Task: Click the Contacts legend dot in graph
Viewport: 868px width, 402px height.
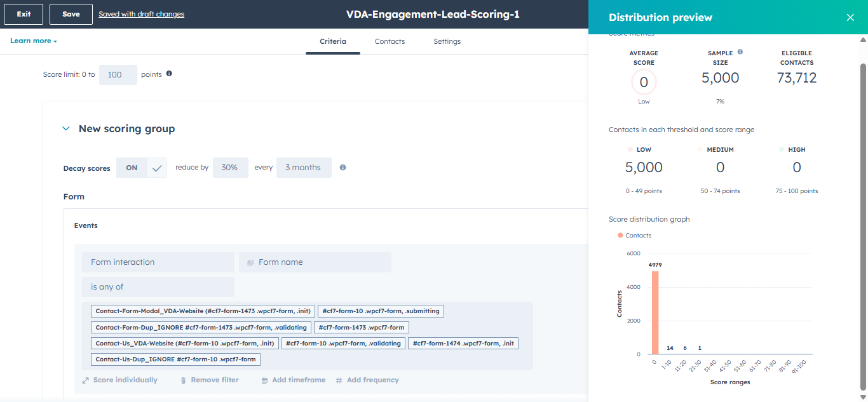Action: pyautogui.click(x=620, y=236)
